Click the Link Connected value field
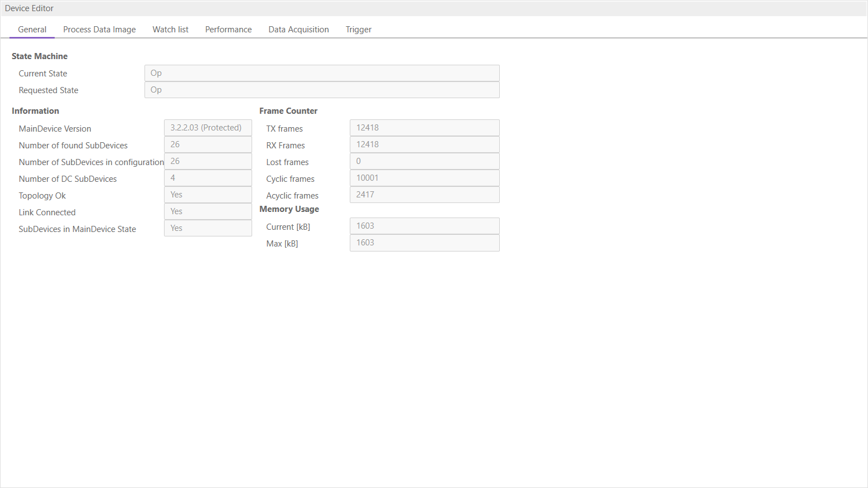 [208, 211]
